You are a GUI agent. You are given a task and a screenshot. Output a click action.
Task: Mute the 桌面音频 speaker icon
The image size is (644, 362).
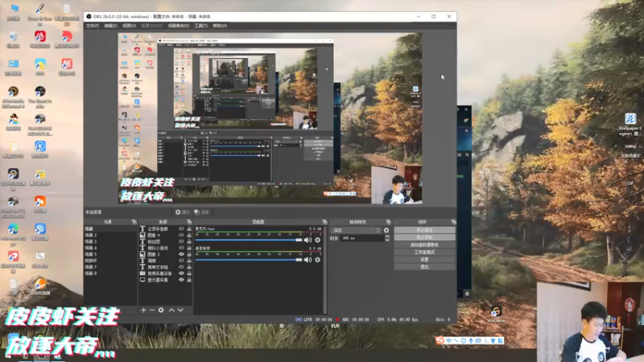(308, 260)
